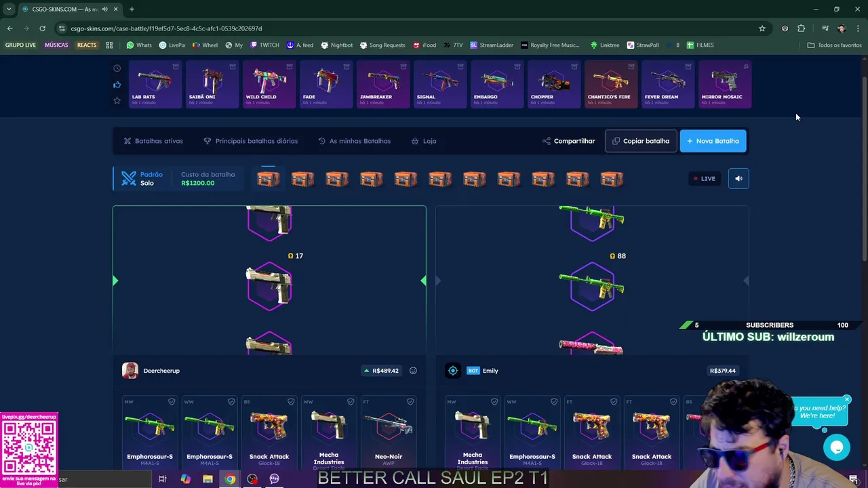Open the Song Requests bookmark
The height and width of the screenshot is (488, 868).
pyautogui.click(x=382, y=45)
